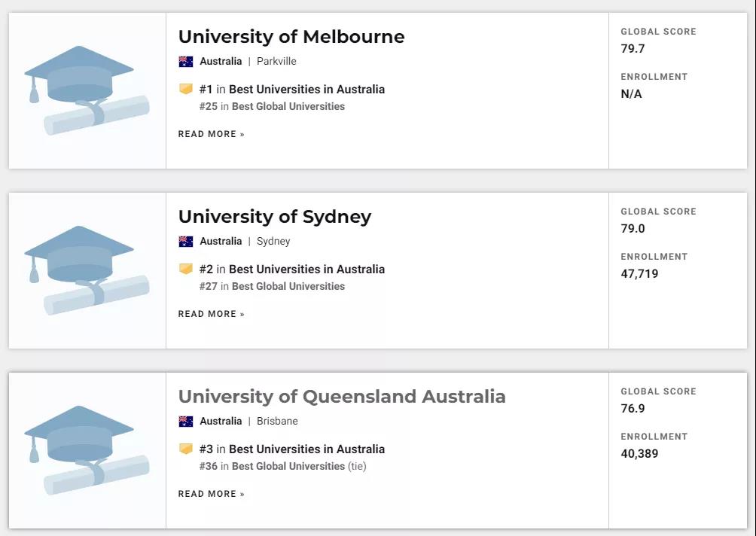Open #25 in Best Global Universities link

tap(272, 106)
